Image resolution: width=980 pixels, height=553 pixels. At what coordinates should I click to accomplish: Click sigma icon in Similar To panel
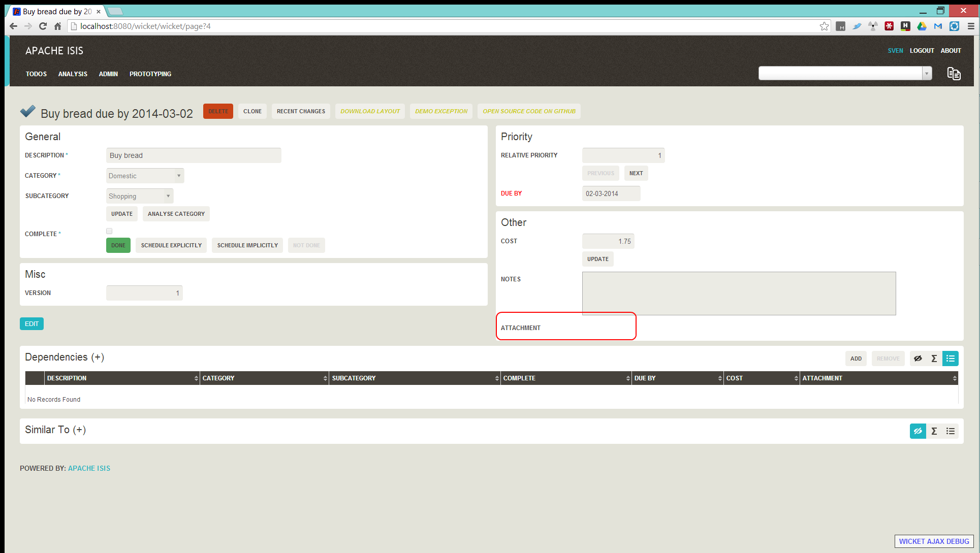(x=934, y=431)
